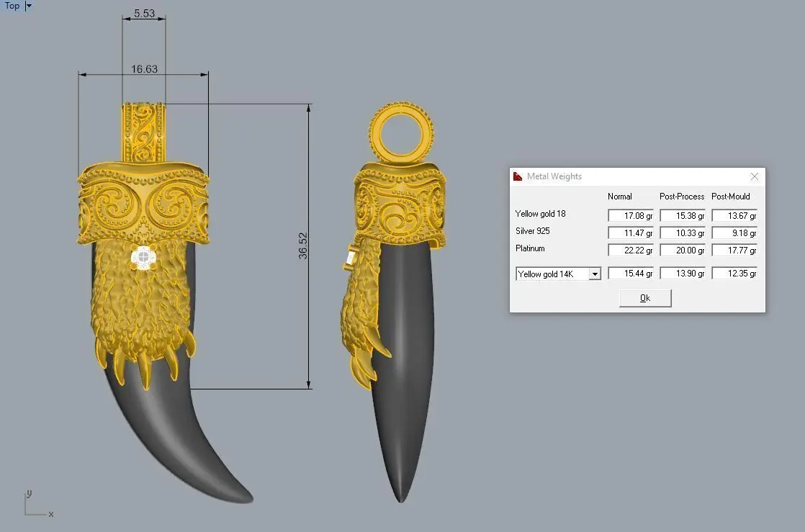Select Silver 925 Post-Mould field 9.18
805x532 pixels.
[x=734, y=233]
